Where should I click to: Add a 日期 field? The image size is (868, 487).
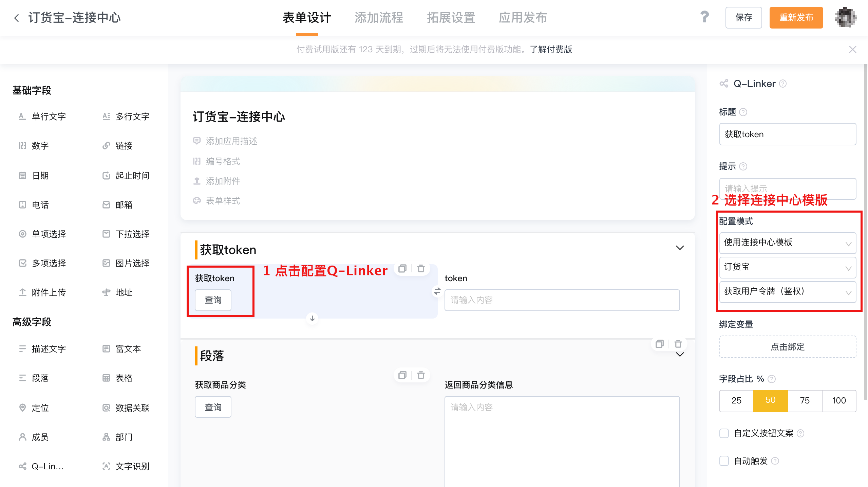(34, 176)
